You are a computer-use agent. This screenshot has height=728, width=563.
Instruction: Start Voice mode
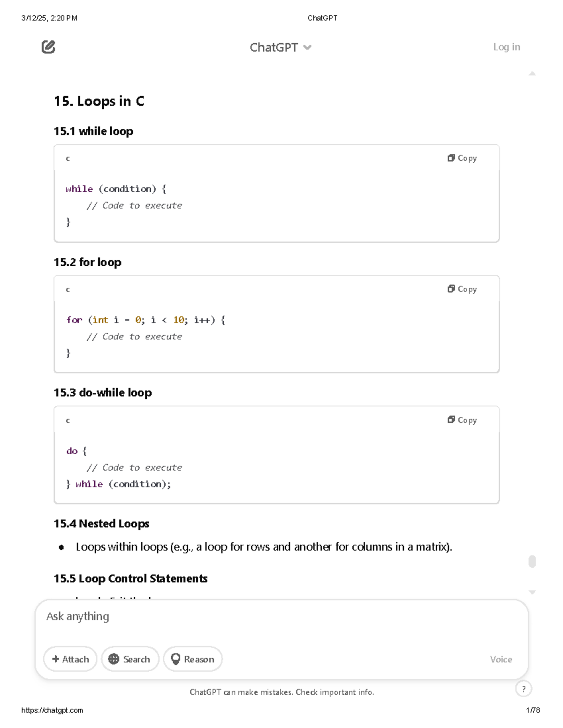[501, 659]
